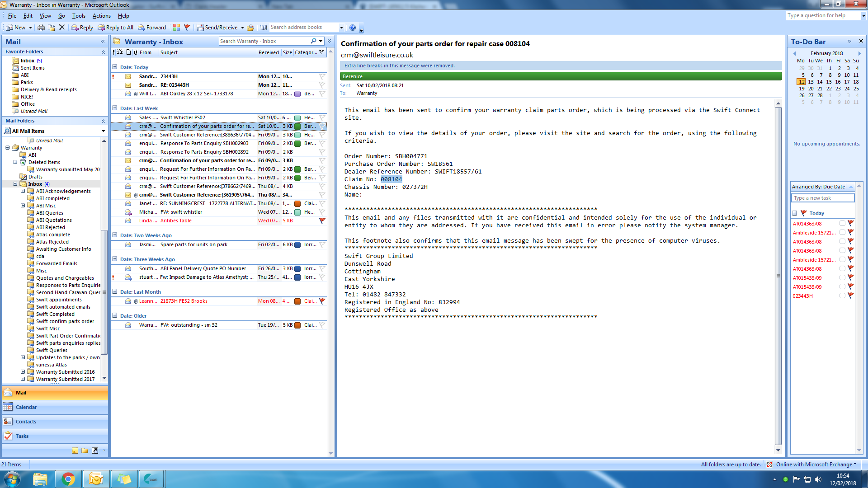Image resolution: width=868 pixels, height=488 pixels.
Task: Click the Chrome icon in taskbar
Action: [x=68, y=479]
